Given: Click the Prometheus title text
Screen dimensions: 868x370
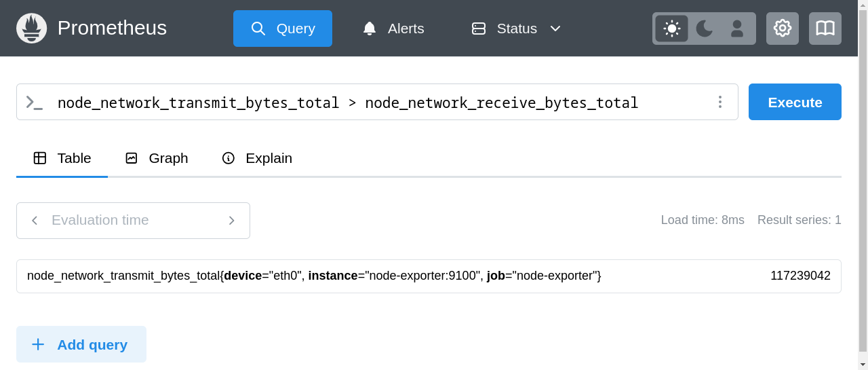Looking at the screenshot, I should pos(112,28).
